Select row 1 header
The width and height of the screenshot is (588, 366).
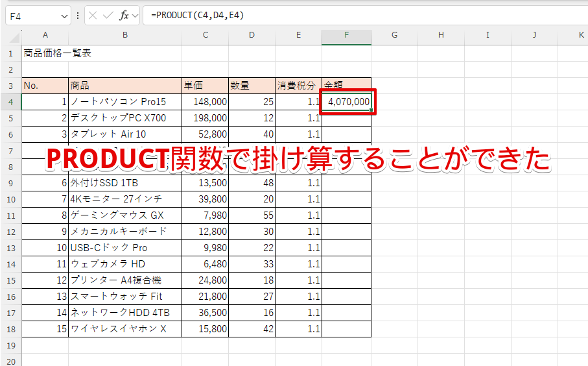click(11, 53)
